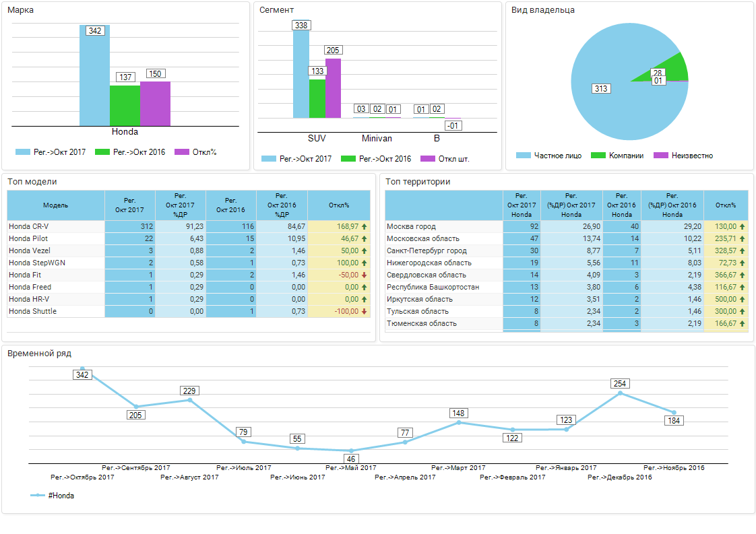Select the purple SUV bar labeled 205
Viewport: 756px width, 534px height.
tap(333, 89)
